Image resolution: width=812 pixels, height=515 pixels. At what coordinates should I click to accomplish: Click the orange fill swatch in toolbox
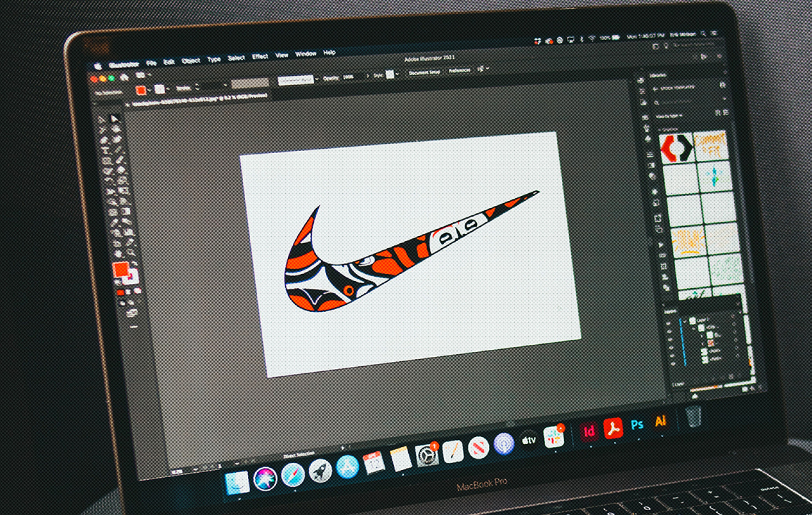120,270
